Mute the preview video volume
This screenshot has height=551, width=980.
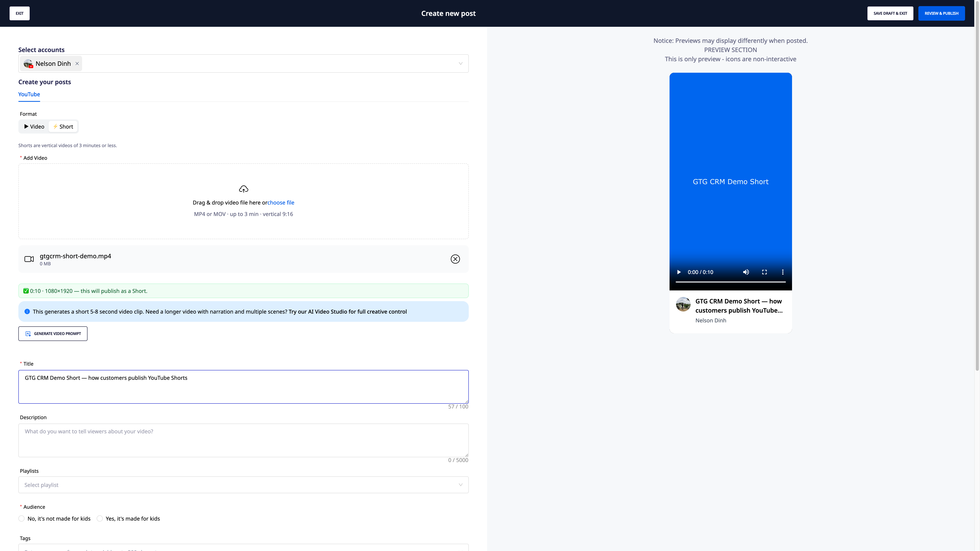coord(746,272)
